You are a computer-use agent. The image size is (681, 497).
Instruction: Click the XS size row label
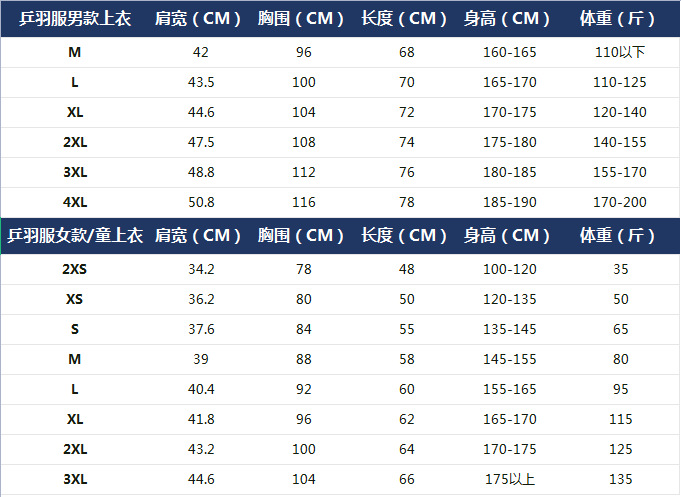point(75,299)
